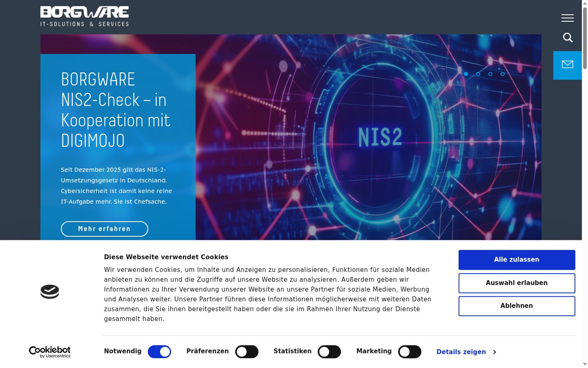Click the search magnifier icon
Image resolution: width=588 pixels, height=368 pixels.
568,38
